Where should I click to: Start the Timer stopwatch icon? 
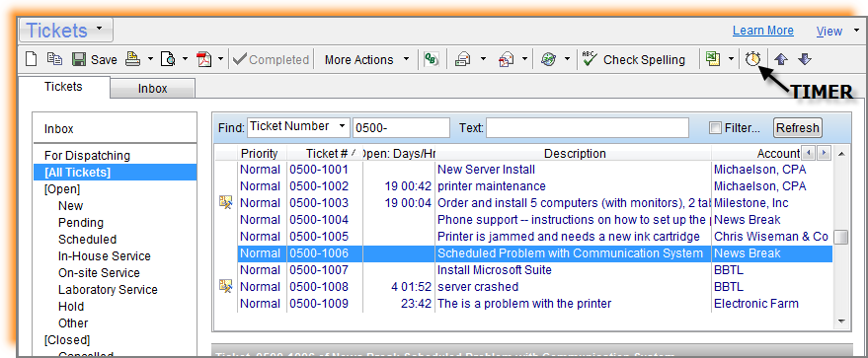click(752, 59)
